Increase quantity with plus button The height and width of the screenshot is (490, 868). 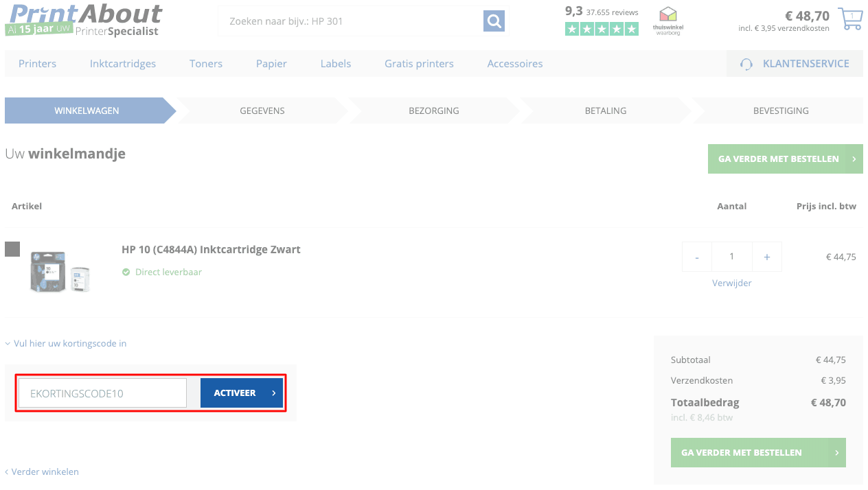click(x=767, y=257)
